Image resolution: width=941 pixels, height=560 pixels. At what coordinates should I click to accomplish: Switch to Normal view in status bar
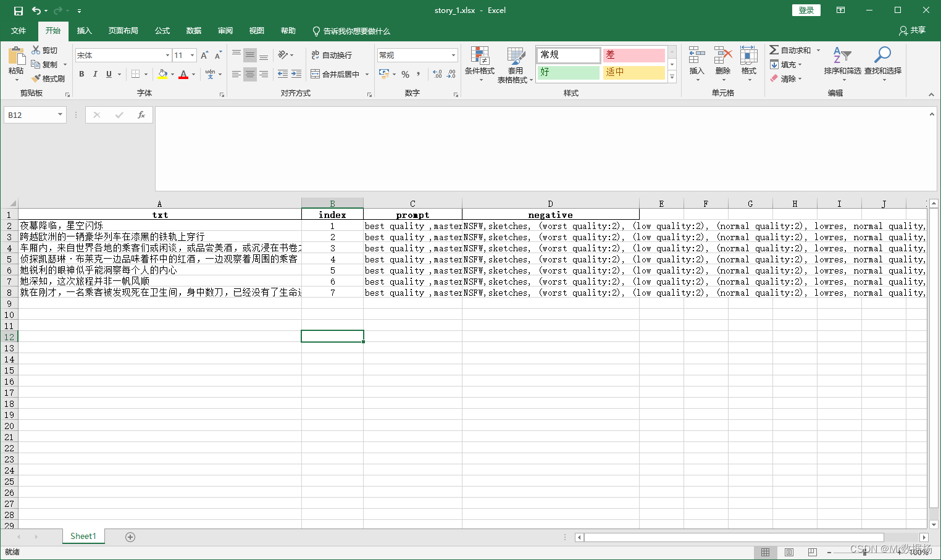tap(765, 552)
